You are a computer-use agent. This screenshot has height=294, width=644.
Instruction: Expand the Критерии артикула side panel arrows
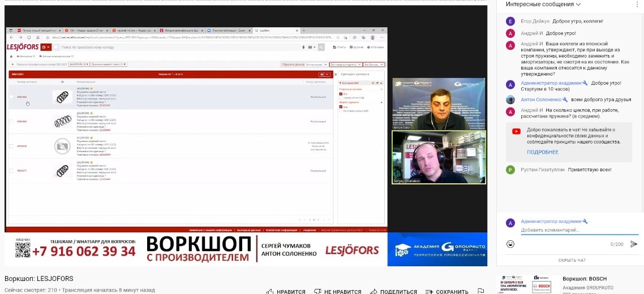pos(336,74)
